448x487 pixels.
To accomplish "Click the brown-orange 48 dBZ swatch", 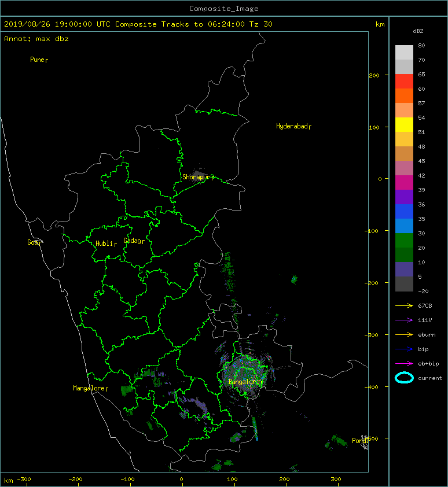I will [404, 153].
